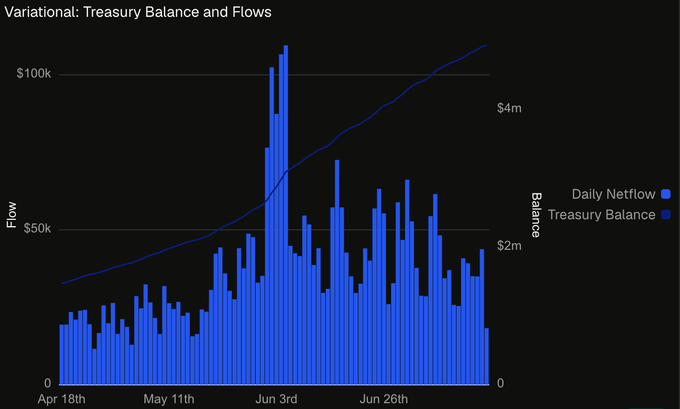
Task: Click the Flow axis title
Action: pos(11,215)
